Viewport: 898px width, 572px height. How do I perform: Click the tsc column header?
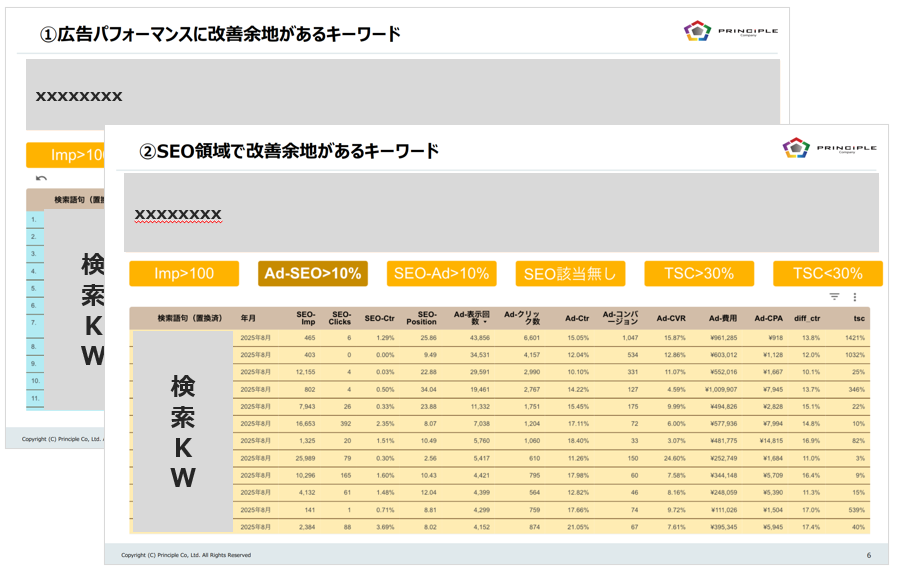[x=859, y=318]
